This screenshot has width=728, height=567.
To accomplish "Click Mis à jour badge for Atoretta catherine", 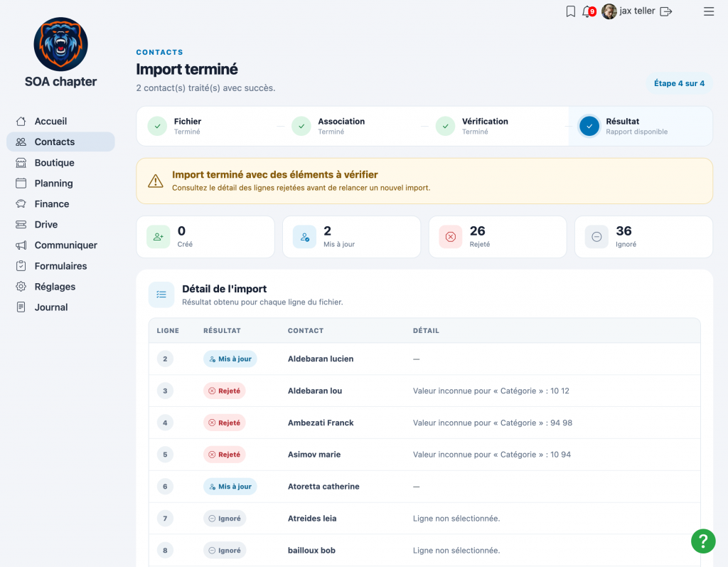I will coord(230,487).
